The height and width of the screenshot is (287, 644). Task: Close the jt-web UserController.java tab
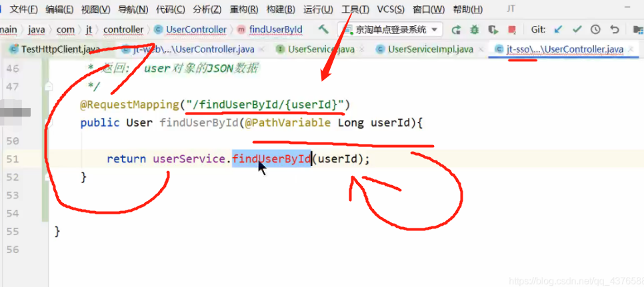coord(263,50)
